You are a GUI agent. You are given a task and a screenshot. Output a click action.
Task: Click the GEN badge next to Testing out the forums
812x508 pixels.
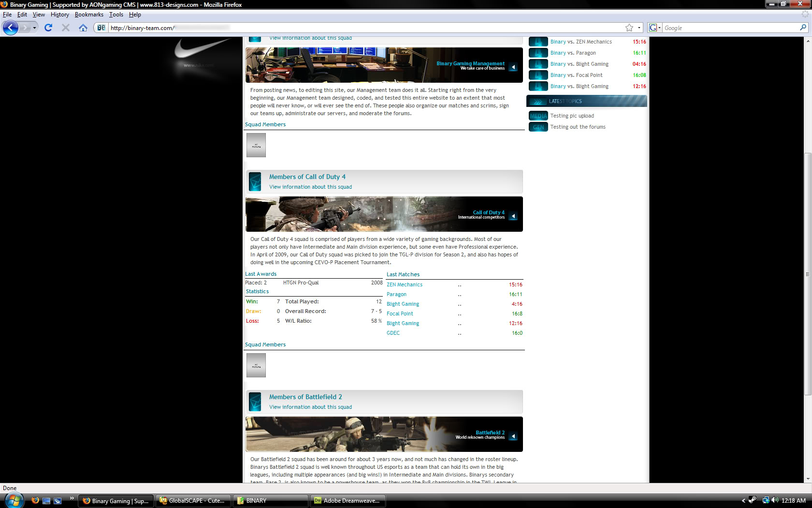pos(538,127)
